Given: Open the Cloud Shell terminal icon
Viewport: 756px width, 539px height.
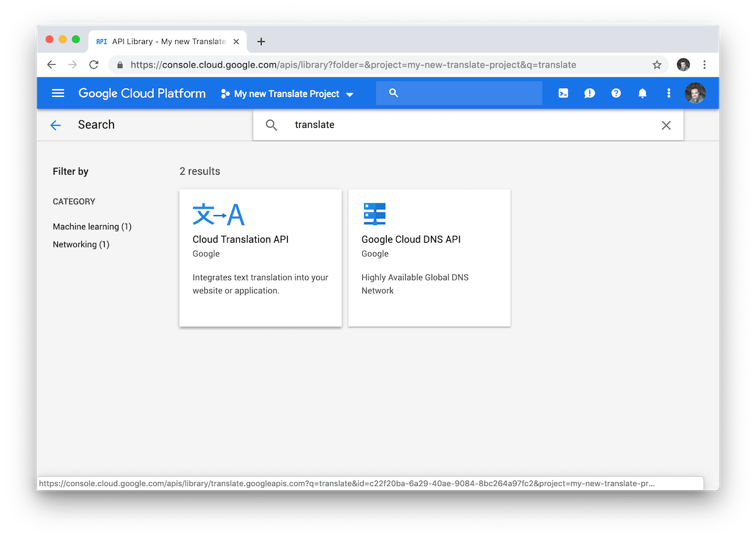Looking at the screenshot, I should [563, 93].
